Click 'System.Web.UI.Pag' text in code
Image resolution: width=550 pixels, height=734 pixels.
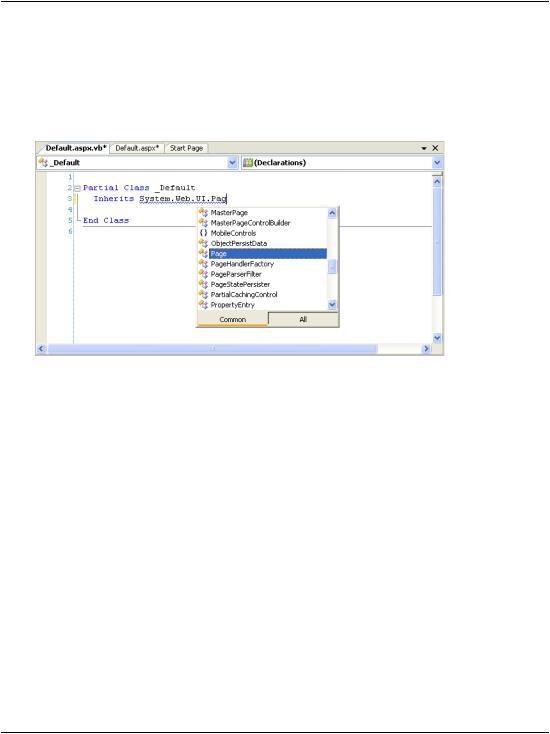(183, 198)
